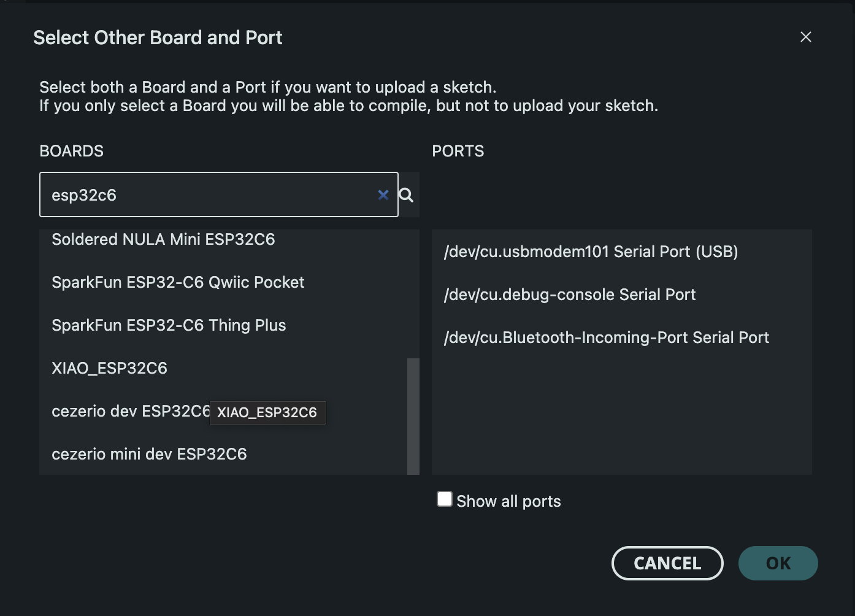Viewport: 855px width, 616px height.
Task: Select the XIAO_ESP32C6 board
Action: coord(109,368)
